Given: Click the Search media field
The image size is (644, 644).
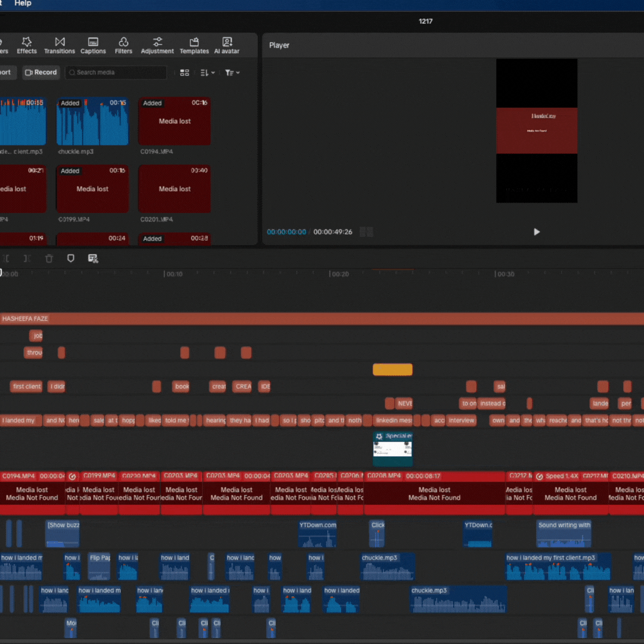Looking at the screenshot, I should [x=116, y=73].
